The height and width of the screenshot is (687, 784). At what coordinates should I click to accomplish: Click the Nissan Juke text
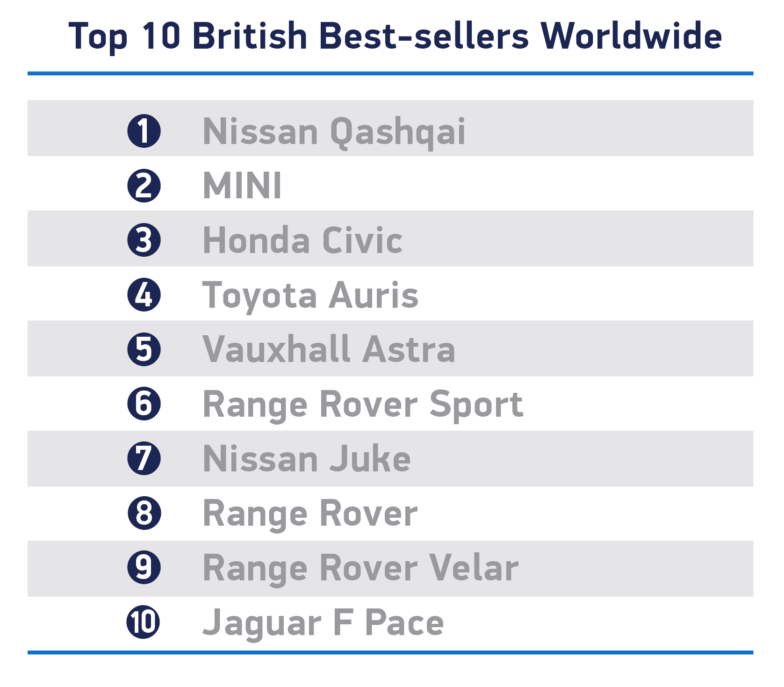point(307,458)
